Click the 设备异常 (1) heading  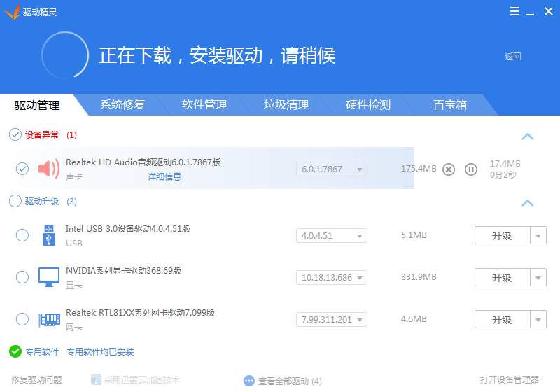50,134
